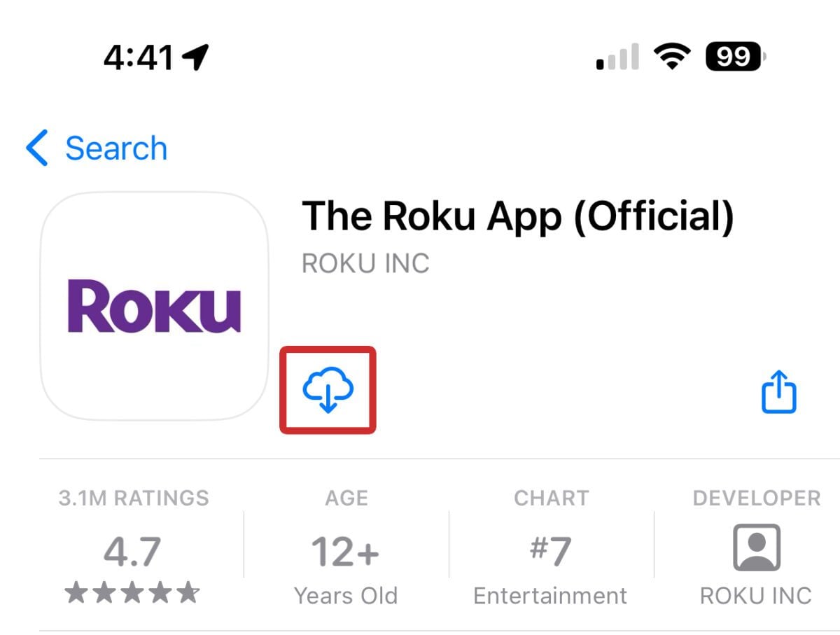This screenshot has width=840, height=635.
Task: Tap the location arrow status icon
Action: 195,57
